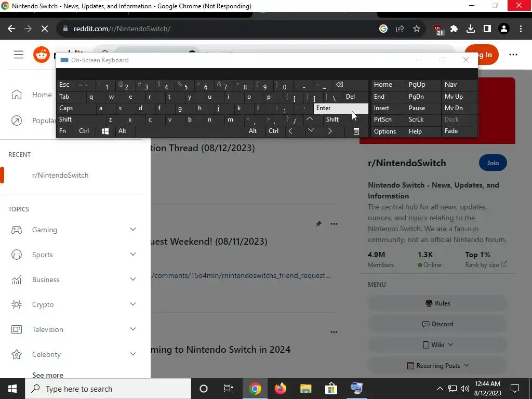Open File Explorer from the taskbar
The width and height of the screenshot is (532, 399).
tap(305, 389)
